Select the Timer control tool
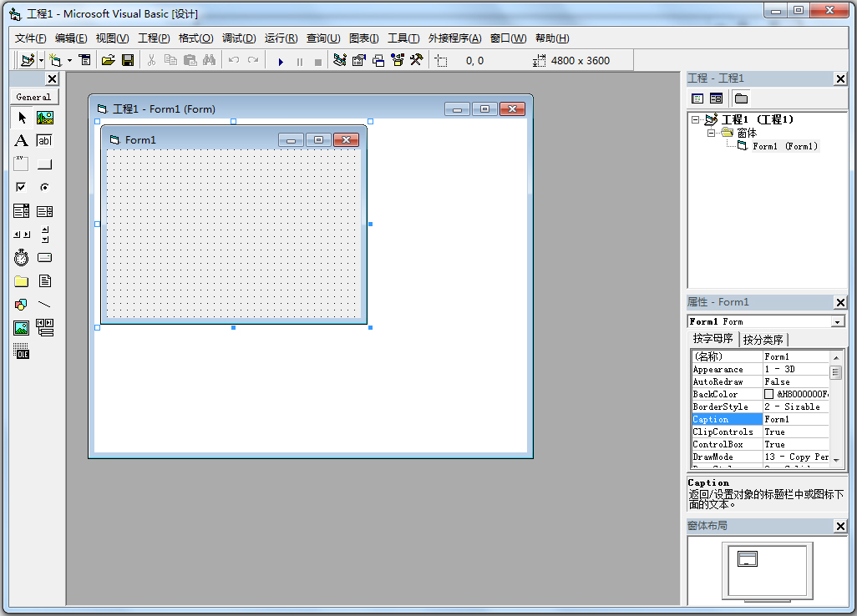Image resolution: width=857 pixels, height=616 pixels. coord(21,257)
